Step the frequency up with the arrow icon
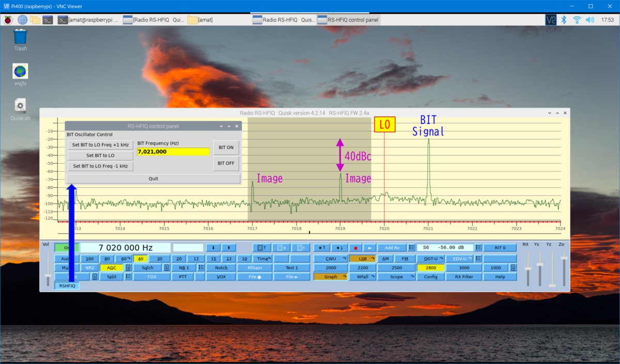The width and height of the screenshot is (620, 364). (x=228, y=248)
